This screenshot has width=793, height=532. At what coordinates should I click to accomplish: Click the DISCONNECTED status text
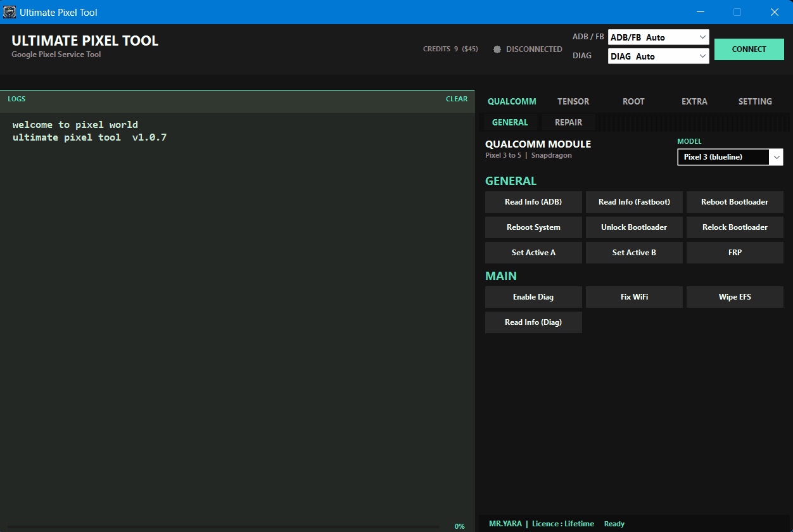534,49
